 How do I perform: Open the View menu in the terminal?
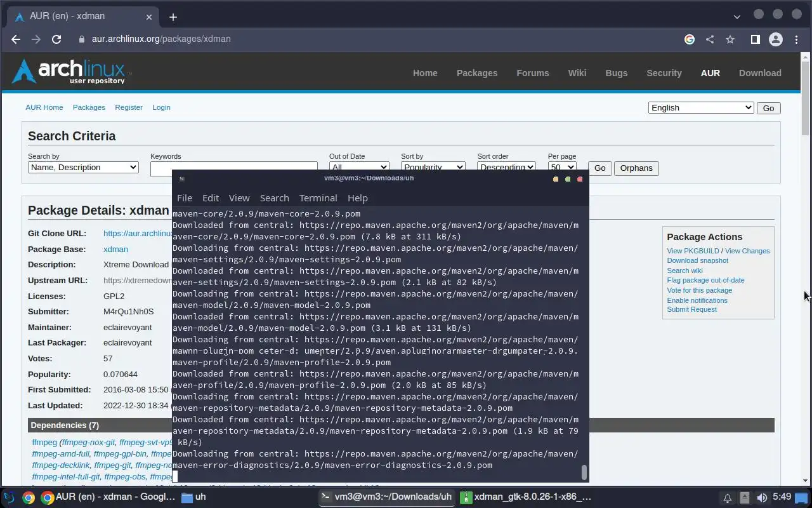point(239,198)
